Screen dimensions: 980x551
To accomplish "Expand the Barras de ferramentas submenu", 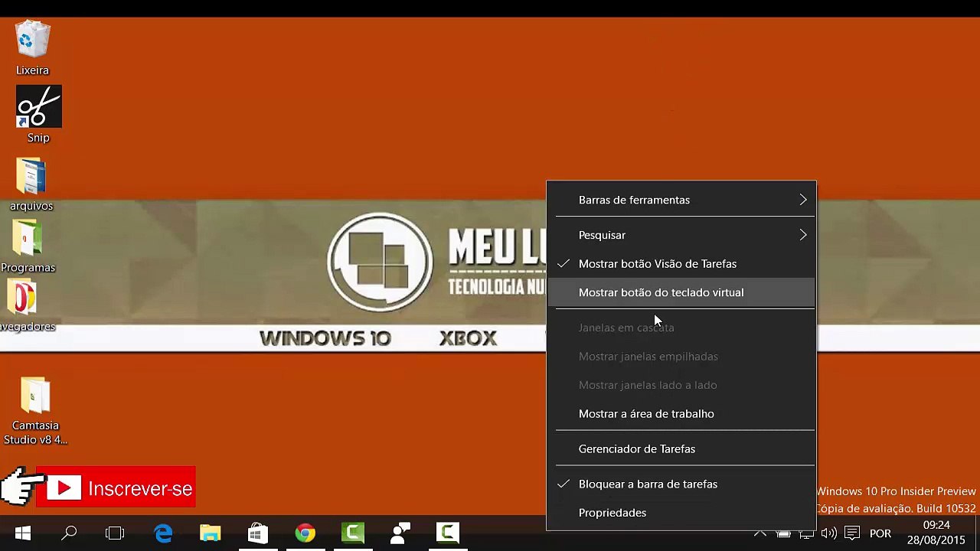I will click(x=681, y=200).
